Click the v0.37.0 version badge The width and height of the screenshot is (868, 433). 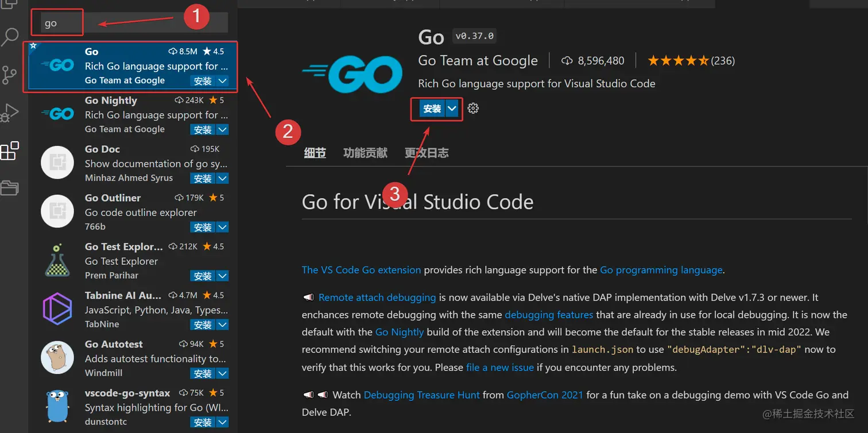[474, 36]
